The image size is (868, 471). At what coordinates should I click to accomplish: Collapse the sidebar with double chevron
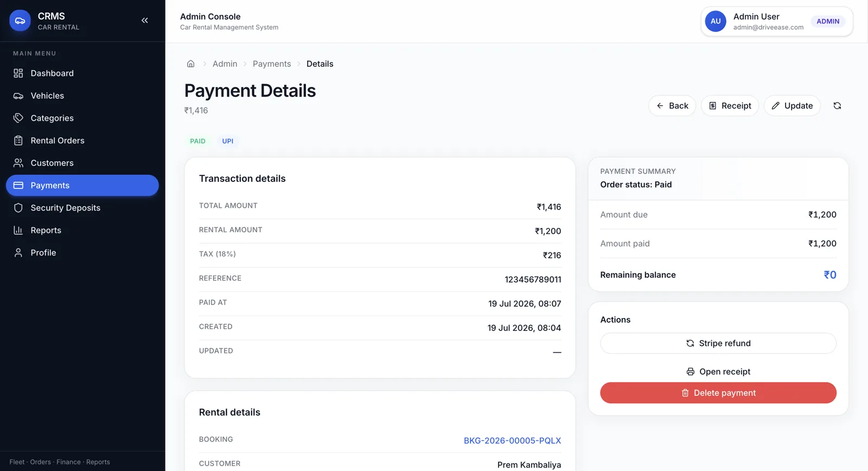point(145,21)
